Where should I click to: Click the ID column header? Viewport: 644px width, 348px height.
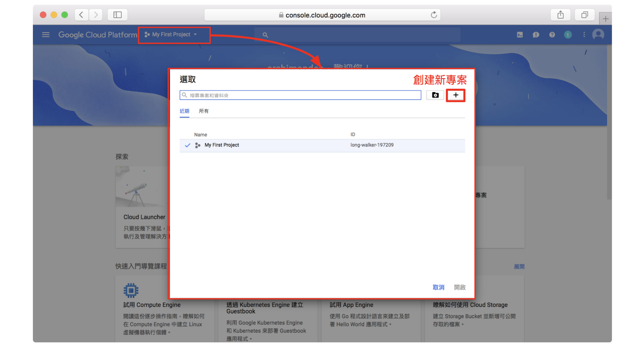353,134
